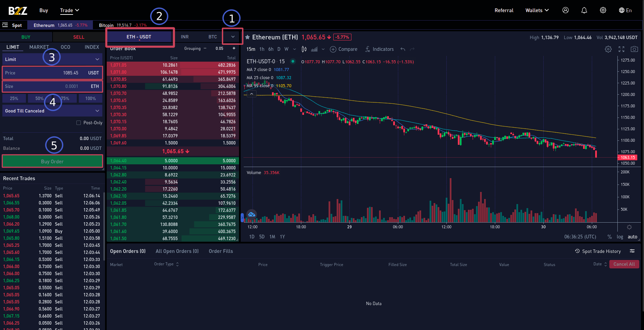Select the Bitcoin ticker
This screenshot has height=330, width=644.
[x=123, y=25]
